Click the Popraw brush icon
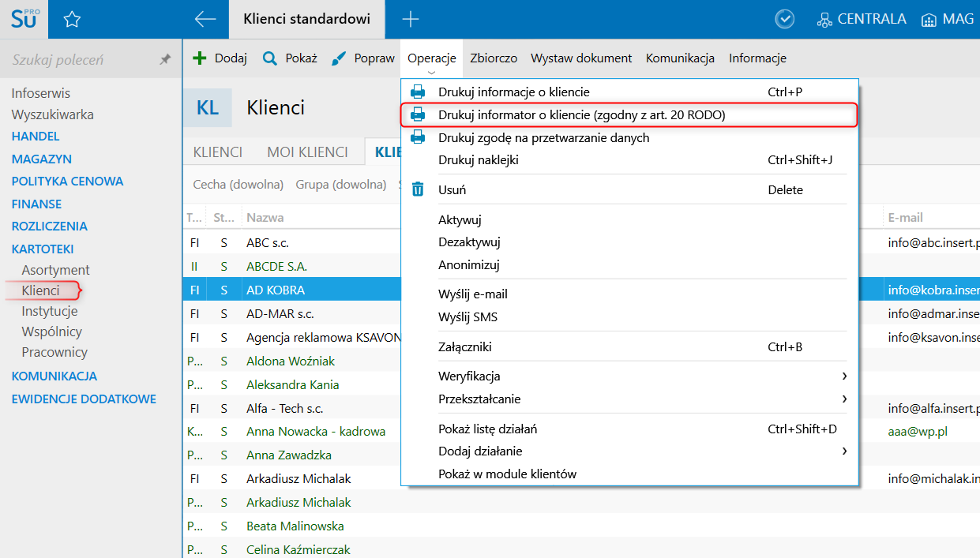 339,58
